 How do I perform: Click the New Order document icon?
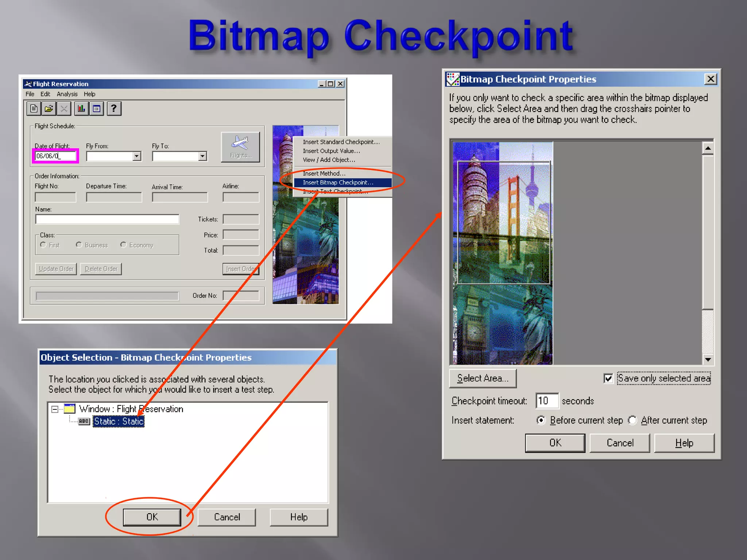(34, 109)
